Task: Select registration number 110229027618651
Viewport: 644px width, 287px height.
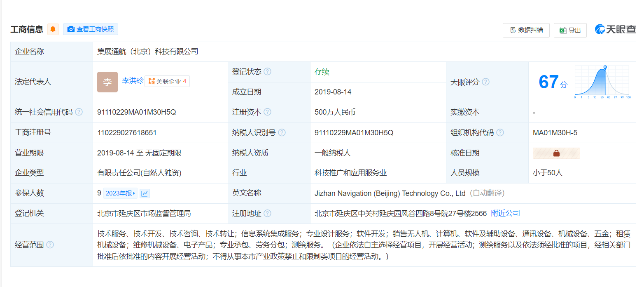Action: 127,132
